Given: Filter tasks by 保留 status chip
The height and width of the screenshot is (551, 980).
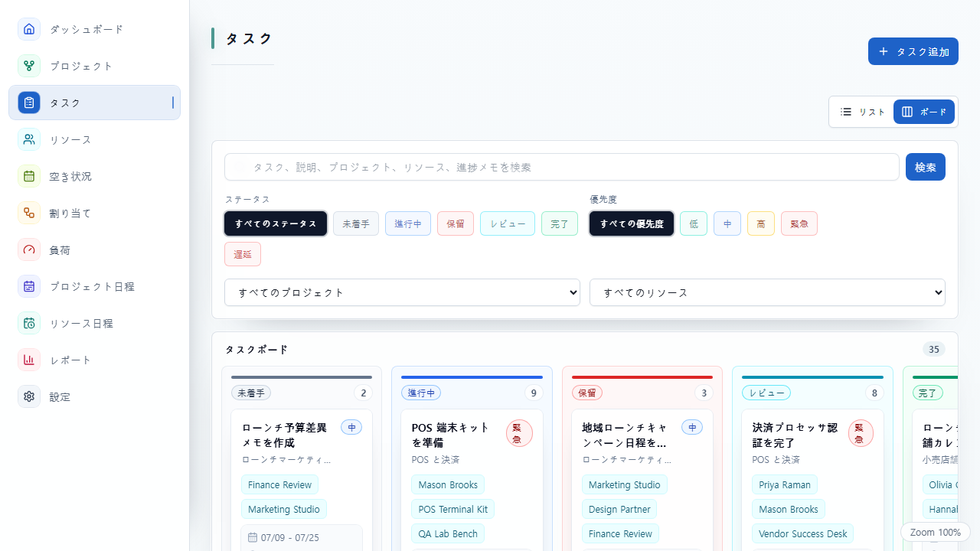Looking at the screenshot, I should pyautogui.click(x=456, y=223).
